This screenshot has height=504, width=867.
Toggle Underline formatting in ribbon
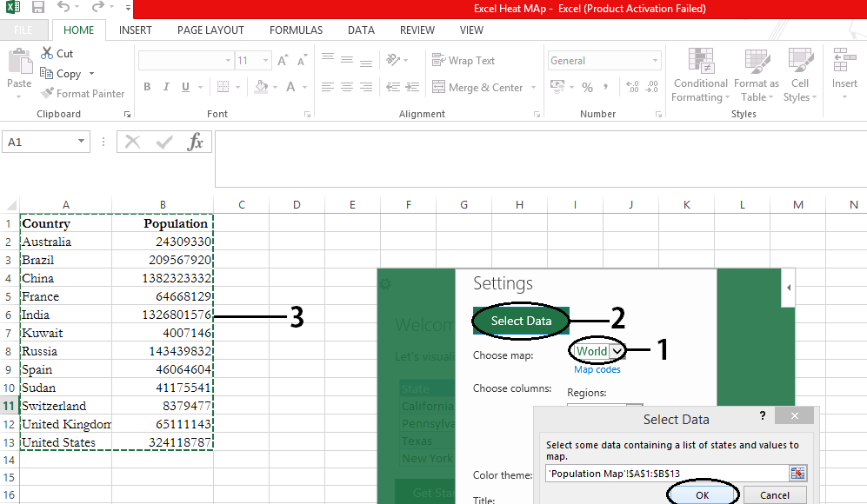pos(184,87)
